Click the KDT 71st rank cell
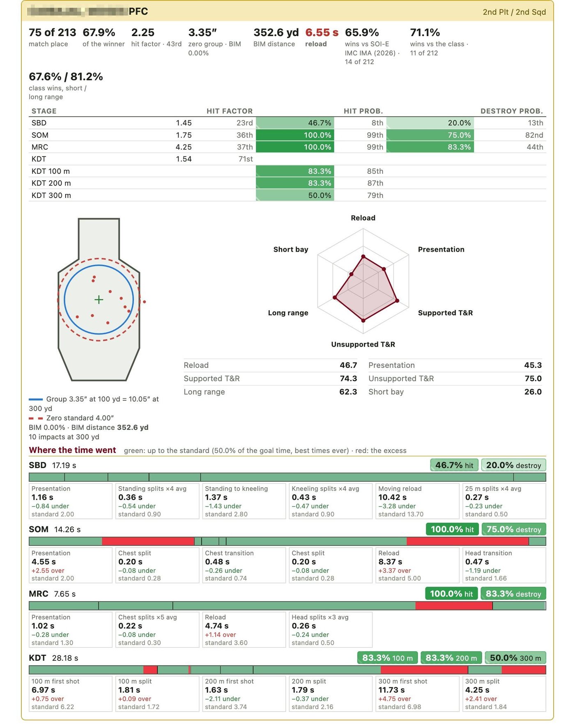Screen dimensions: 575x728 [246, 159]
